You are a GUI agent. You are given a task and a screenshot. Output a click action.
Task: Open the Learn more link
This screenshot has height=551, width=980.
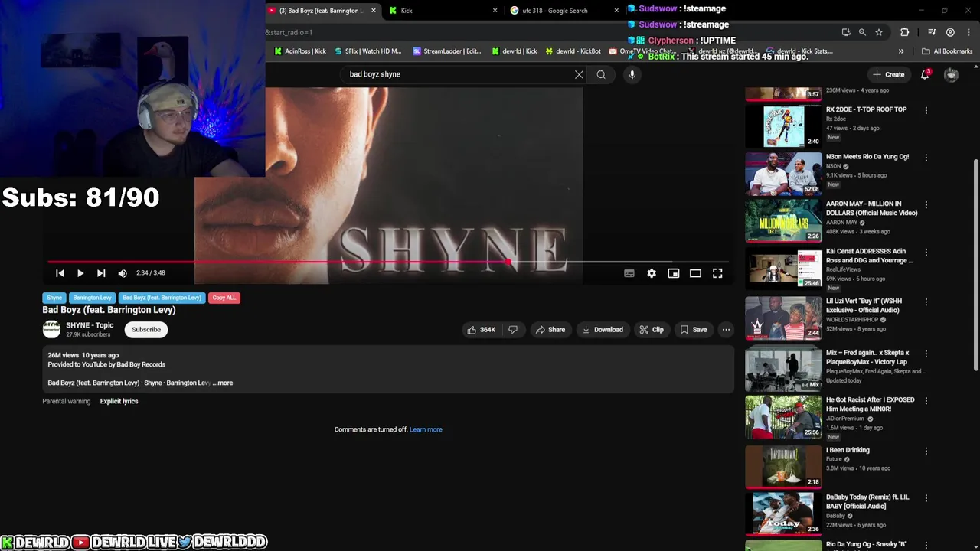[x=426, y=429]
